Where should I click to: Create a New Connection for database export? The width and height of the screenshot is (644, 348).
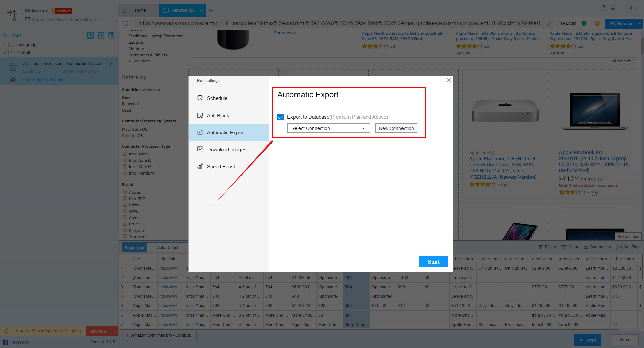tap(396, 128)
